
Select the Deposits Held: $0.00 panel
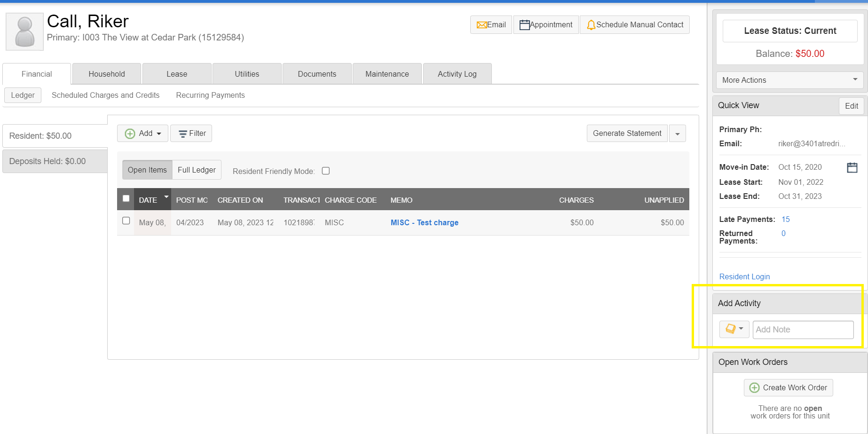click(55, 161)
